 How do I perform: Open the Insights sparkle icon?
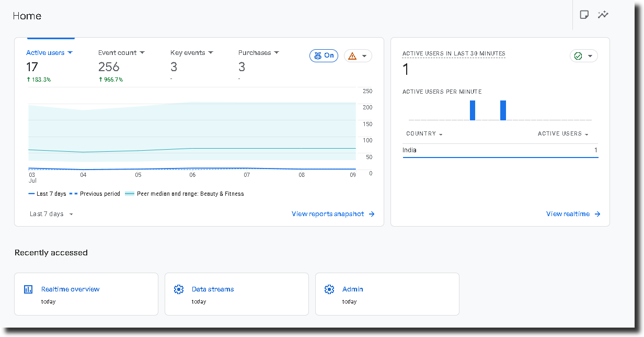pos(603,15)
